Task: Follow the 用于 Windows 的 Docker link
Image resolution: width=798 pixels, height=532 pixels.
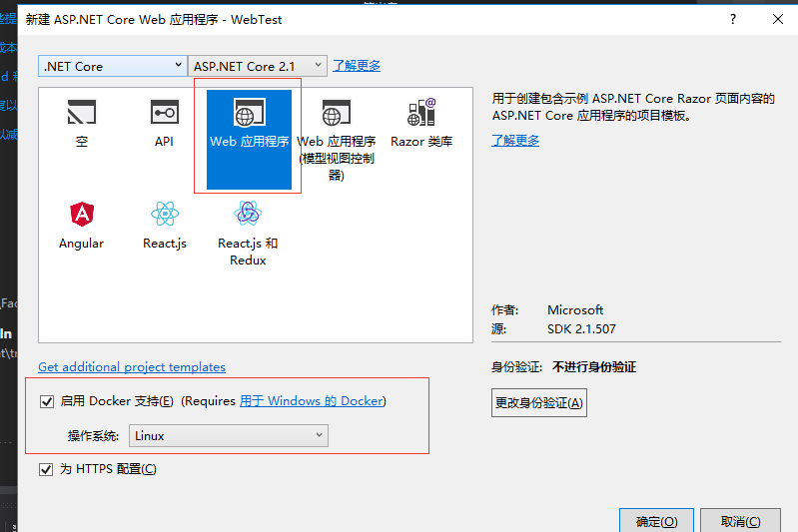Action: pyautogui.click(x=311, y=401)
